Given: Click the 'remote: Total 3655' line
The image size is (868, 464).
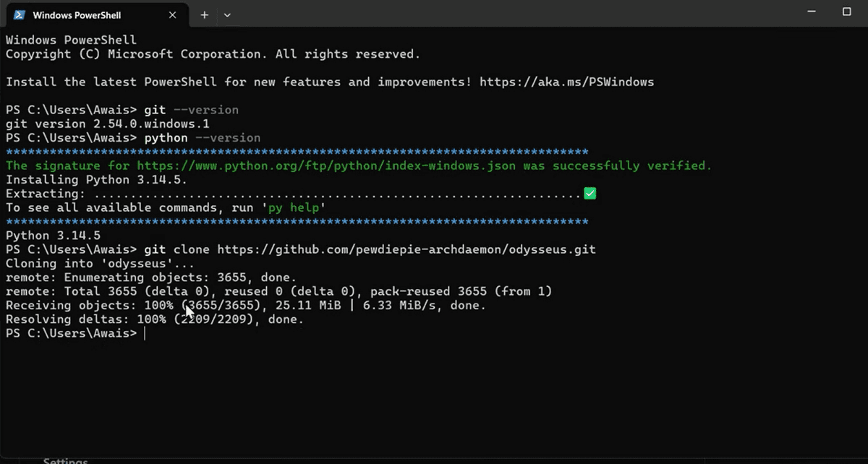Looking at the screenshot, I should click(x=278, y=291).
